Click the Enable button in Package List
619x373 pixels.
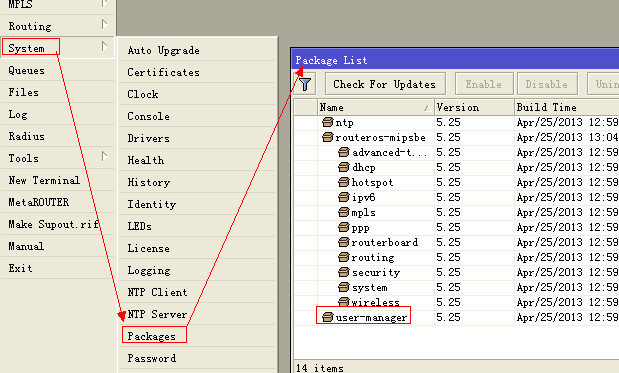[x=484, y=84]
